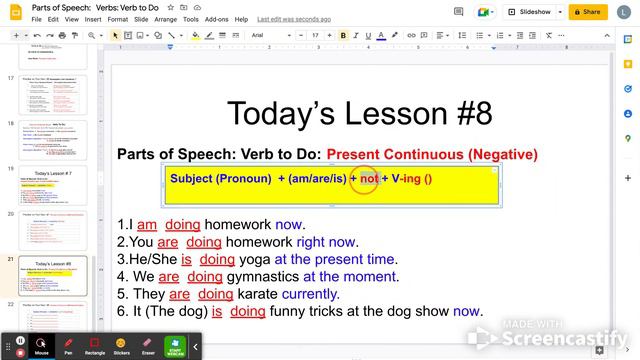640x360 pixels.
Task: Open Contacts side panel
Action: click(628, 113)
